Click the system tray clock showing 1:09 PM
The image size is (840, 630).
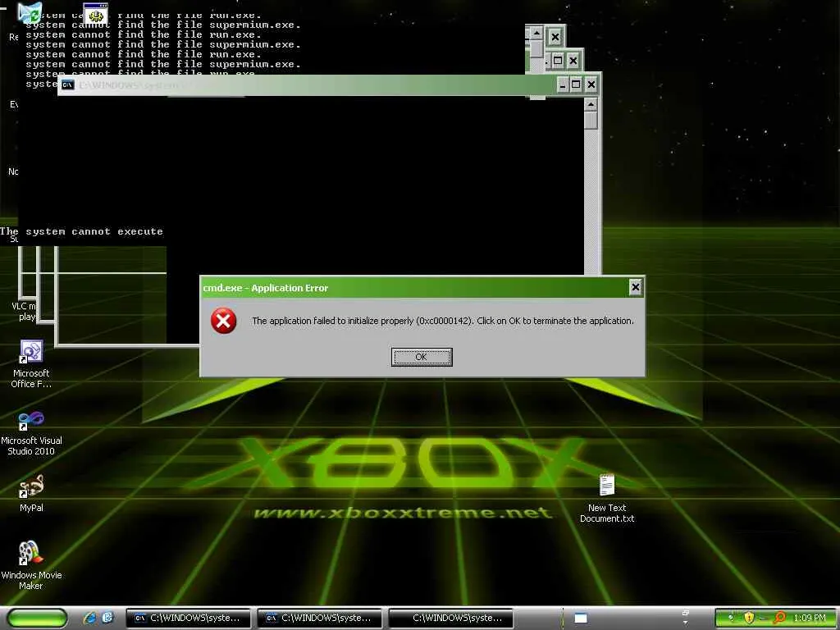[x=810, y=619]
